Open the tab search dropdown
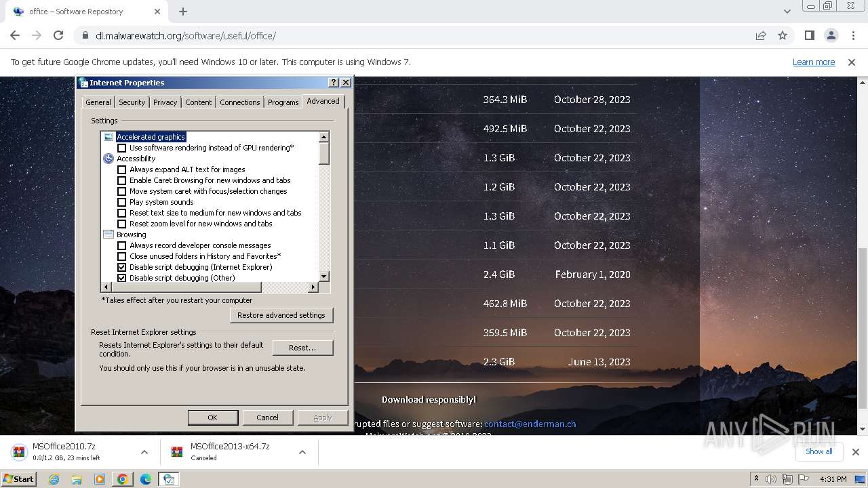 tap(787, 12)
